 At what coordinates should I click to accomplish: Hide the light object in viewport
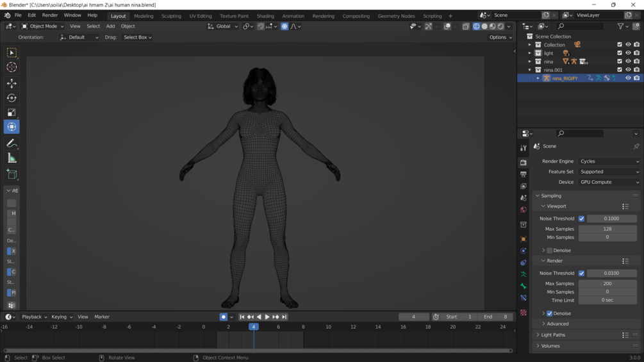(x=628, y=53)
